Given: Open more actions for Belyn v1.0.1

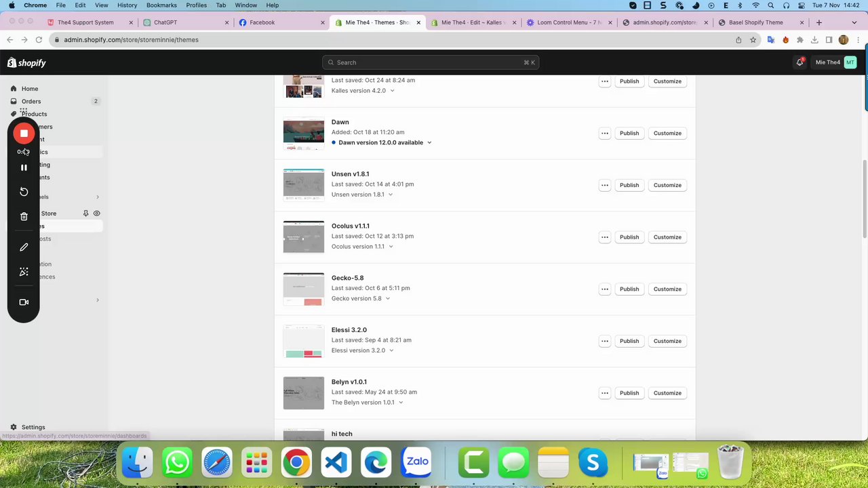Looking at the screenshot, I should click(604, 393).
